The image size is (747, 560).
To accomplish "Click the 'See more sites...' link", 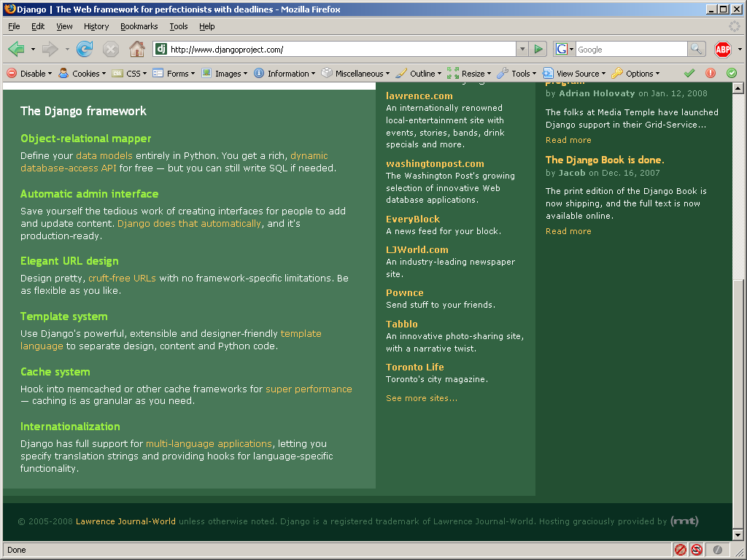I will (422, 398).
